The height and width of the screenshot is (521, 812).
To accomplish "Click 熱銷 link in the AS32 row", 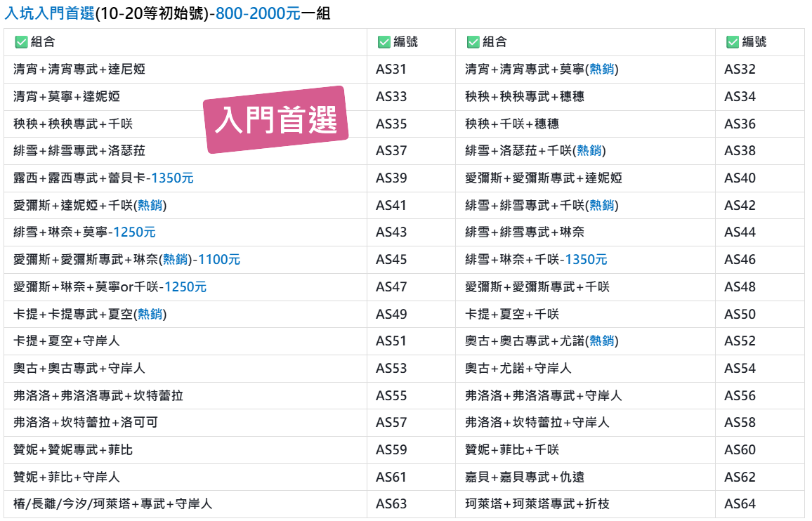I will pos(602,70).
